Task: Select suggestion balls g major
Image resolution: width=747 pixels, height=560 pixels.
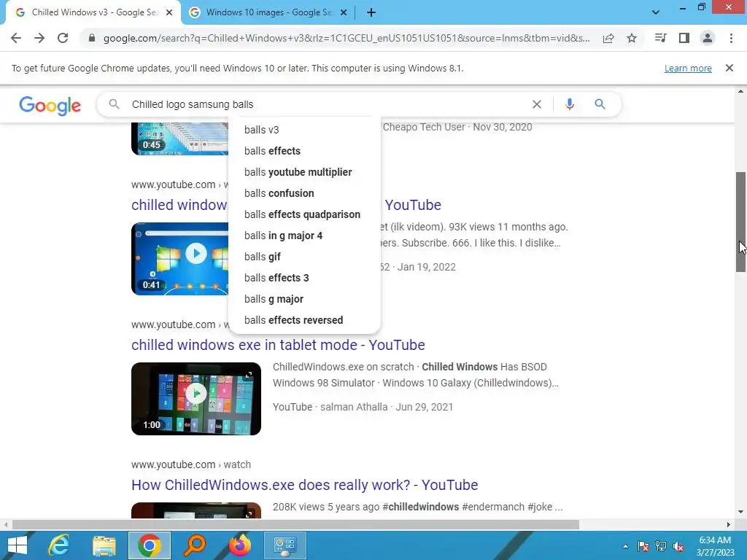Action: [x=304, y=299]
